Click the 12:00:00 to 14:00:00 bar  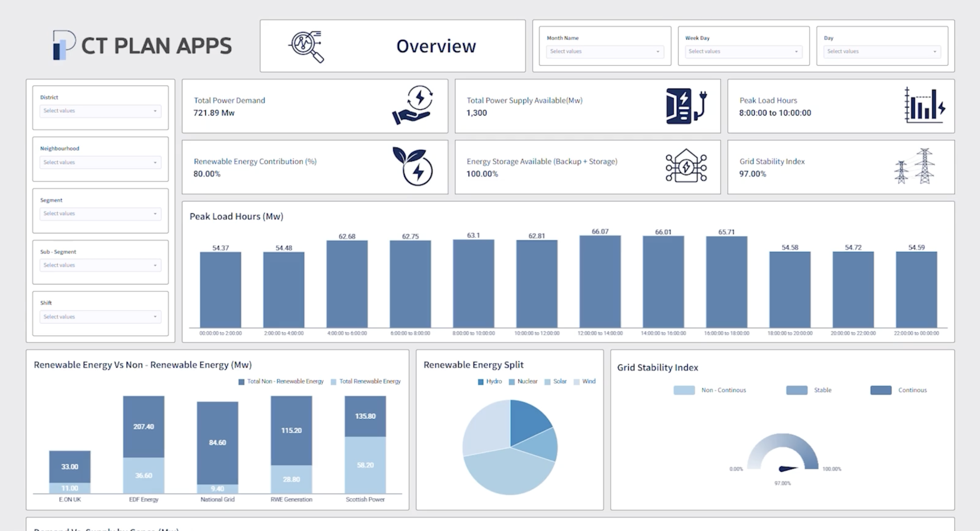point(600,282)
